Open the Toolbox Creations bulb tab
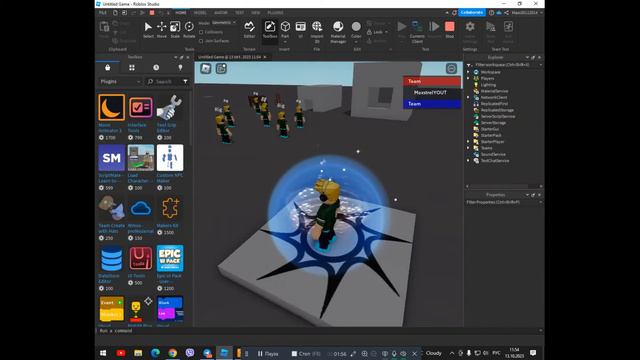640x360 pixels. (180, 68)
